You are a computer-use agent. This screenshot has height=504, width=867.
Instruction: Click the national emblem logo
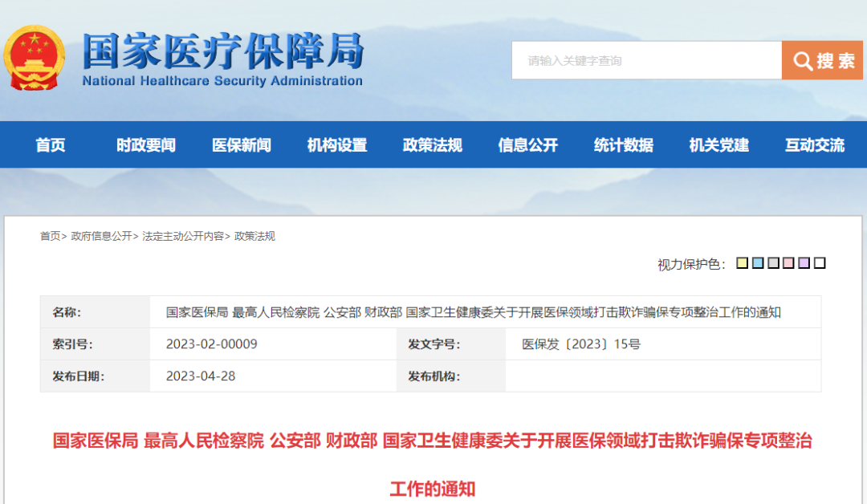(x=35, y=58)
